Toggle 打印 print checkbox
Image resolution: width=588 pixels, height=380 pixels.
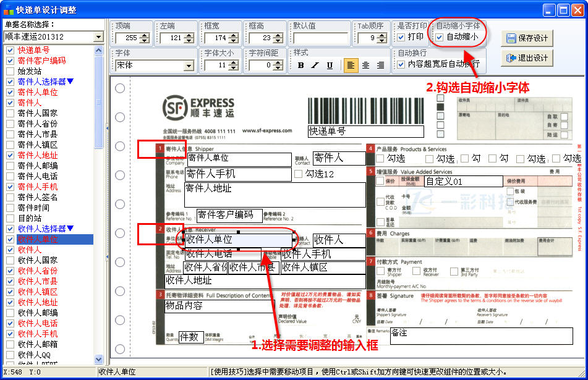401,37
